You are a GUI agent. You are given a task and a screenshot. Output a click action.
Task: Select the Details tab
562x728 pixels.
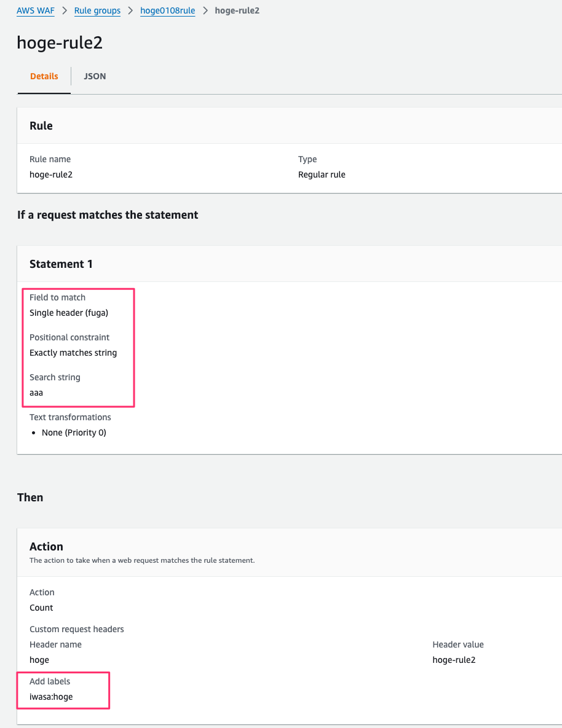point(44,76)
